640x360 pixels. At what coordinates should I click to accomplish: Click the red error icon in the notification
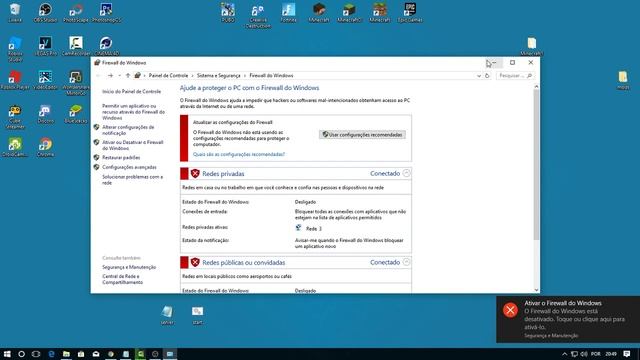[510, 310]
